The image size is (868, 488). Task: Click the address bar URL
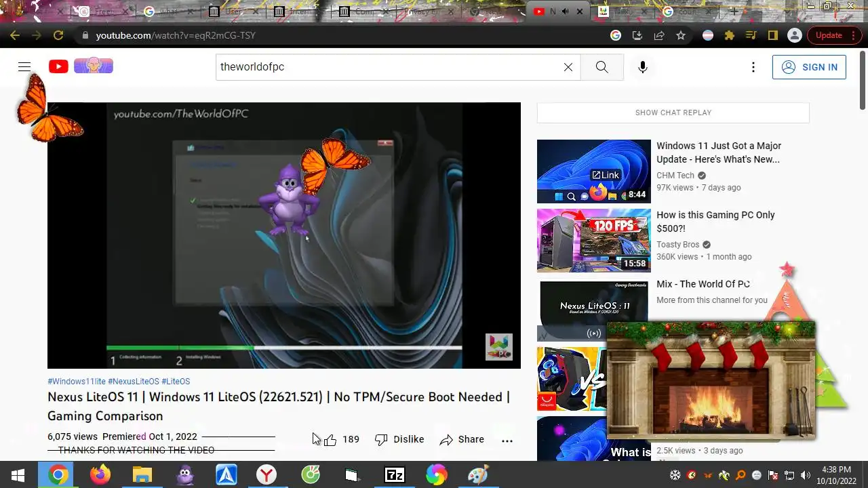[176, 35]
